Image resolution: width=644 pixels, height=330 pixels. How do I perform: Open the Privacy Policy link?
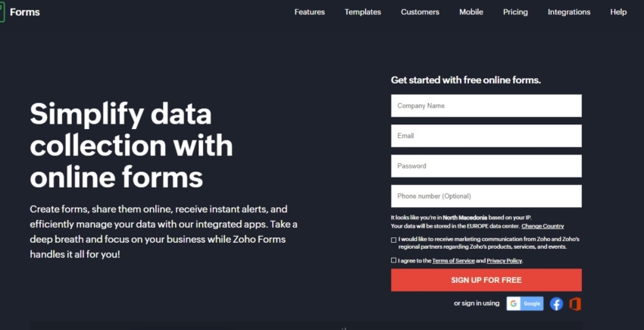click(504, 261)
